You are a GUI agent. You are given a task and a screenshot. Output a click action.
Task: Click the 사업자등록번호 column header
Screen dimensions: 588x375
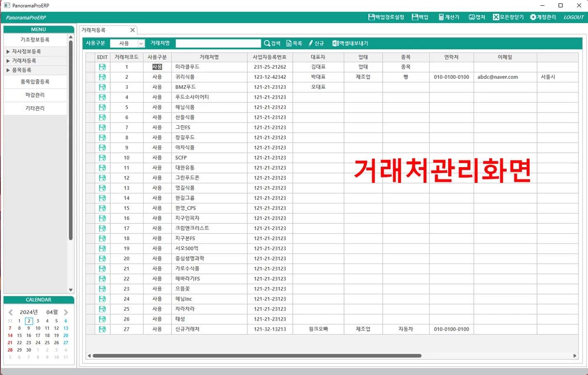[x=270, y=57]
